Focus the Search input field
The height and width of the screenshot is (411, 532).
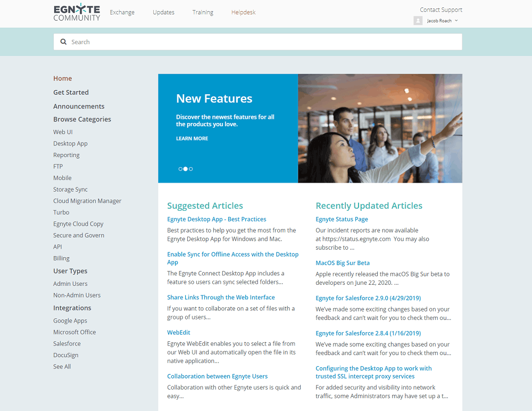click(258, 42)
